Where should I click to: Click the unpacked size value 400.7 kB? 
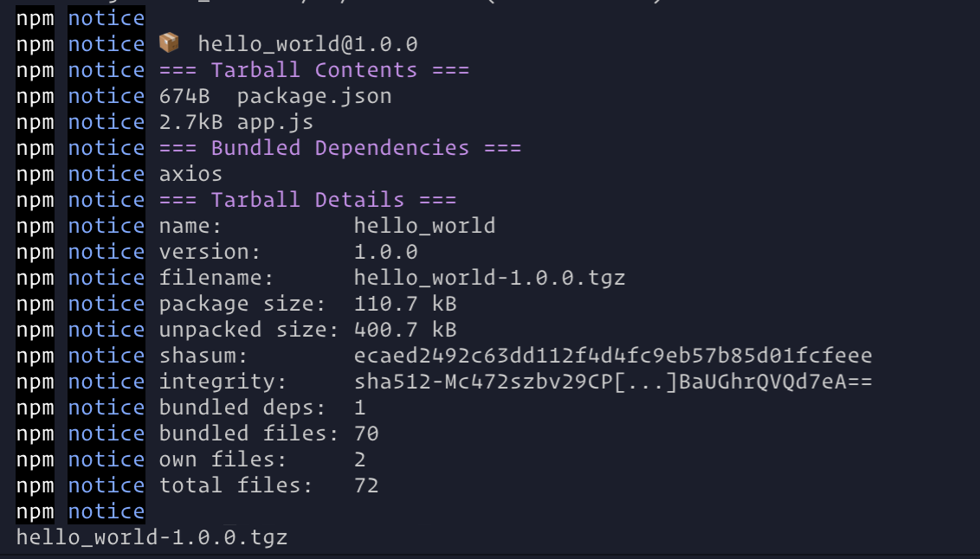[x=405, y=330]
